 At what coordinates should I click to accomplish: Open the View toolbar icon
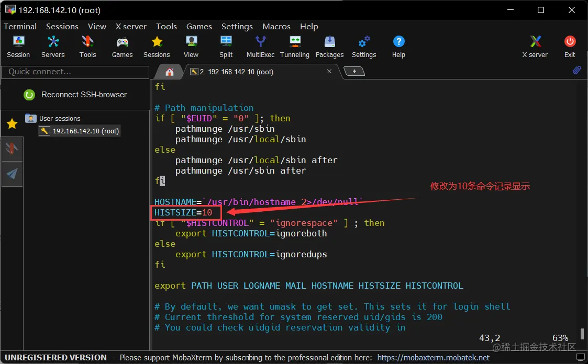click(191, 47)
